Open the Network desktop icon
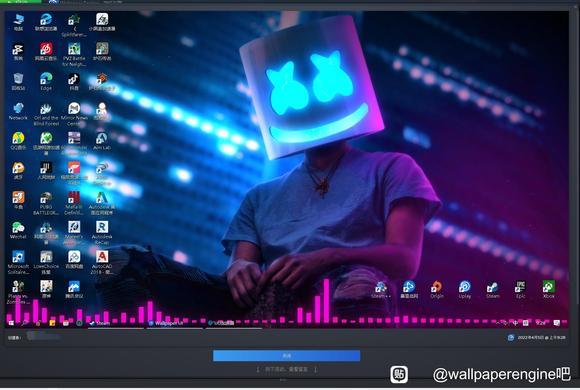 tap(18, 111)
